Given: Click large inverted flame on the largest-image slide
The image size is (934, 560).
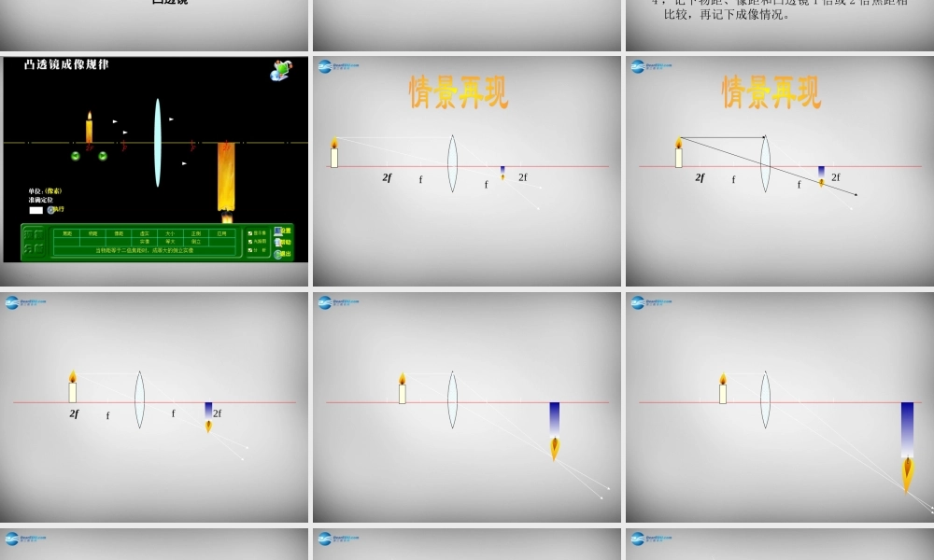Looking at the screenshot, I should (907, 474).
